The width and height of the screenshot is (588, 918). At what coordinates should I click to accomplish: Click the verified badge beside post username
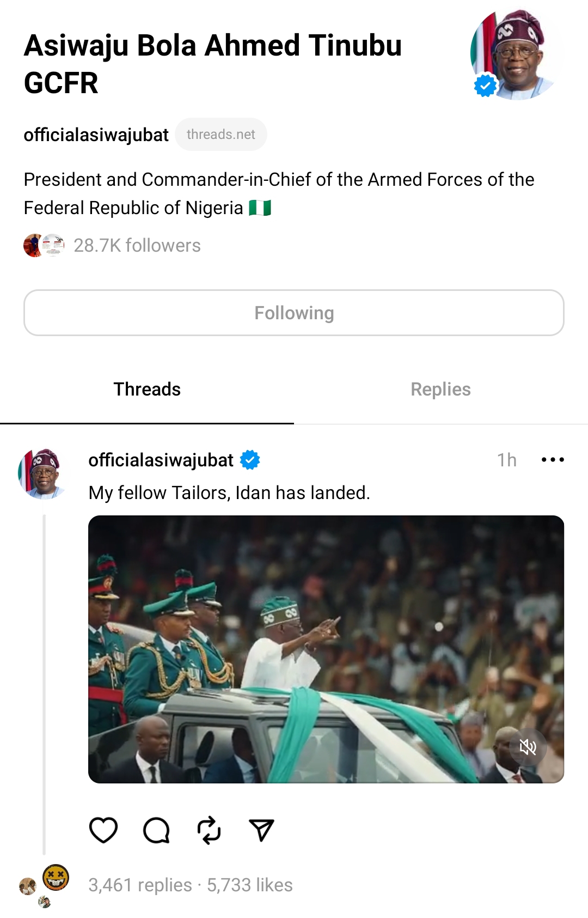click(250, 460)
